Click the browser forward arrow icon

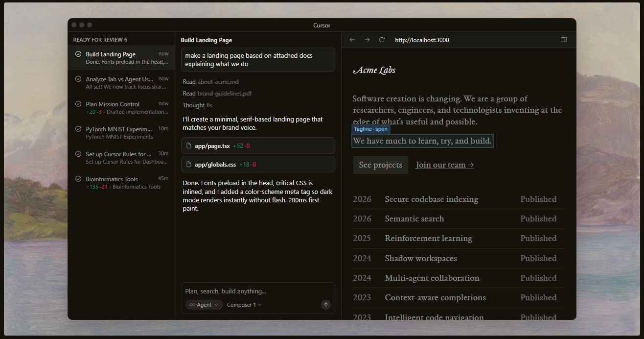[x=367, y=40]
